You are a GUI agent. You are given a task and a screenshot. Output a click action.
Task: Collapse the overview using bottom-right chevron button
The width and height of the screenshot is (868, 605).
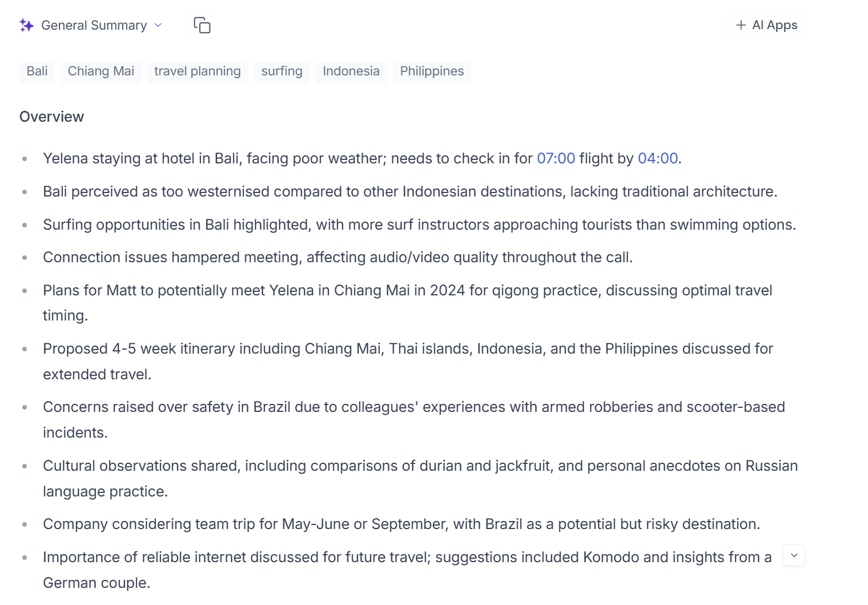click(794, 555)
